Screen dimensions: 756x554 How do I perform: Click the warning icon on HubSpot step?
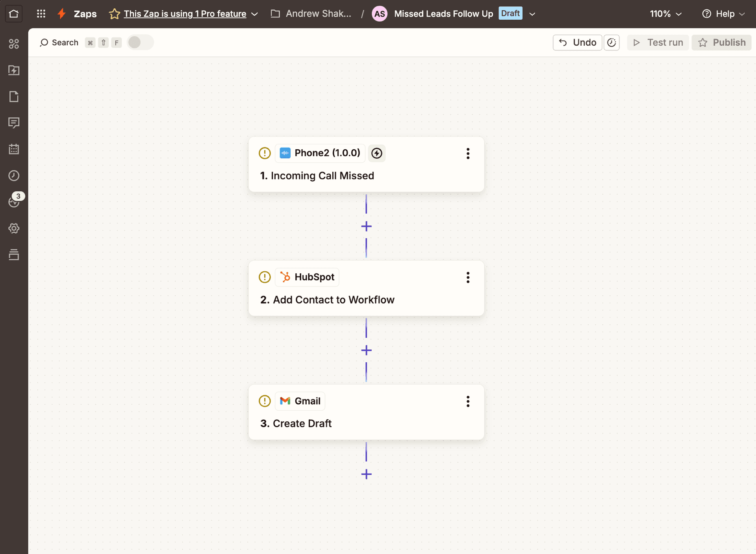[x=265, y=277]
